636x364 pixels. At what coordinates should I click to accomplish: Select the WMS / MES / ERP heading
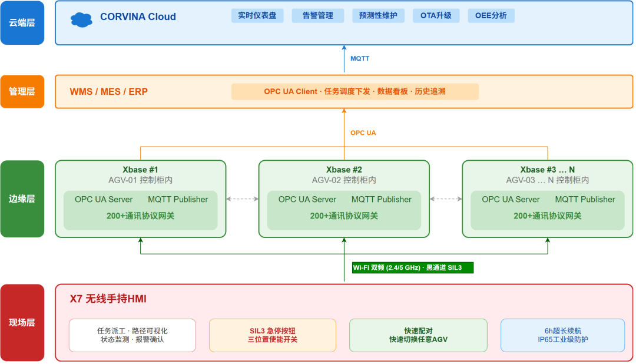click(x=109, y=92)
